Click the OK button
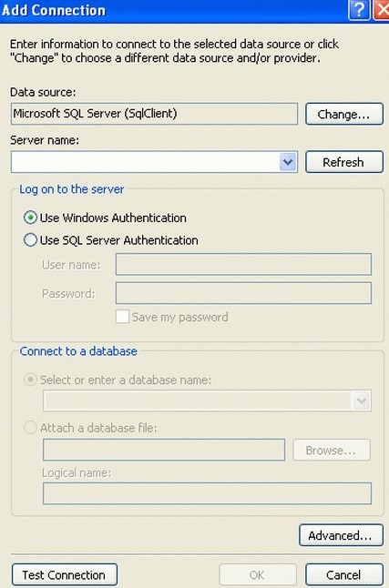This screenshot has height=588, width=389. [x=258, y=574]
